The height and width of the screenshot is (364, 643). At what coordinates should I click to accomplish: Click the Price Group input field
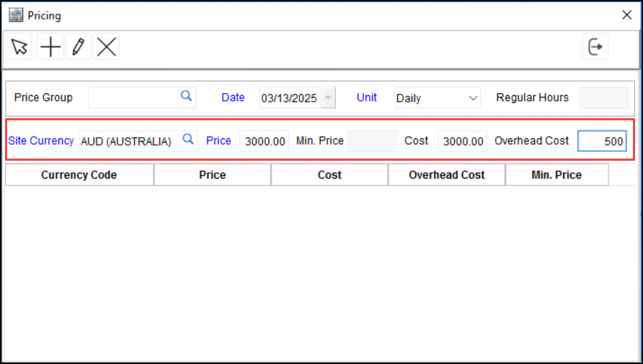pos(133,97)
